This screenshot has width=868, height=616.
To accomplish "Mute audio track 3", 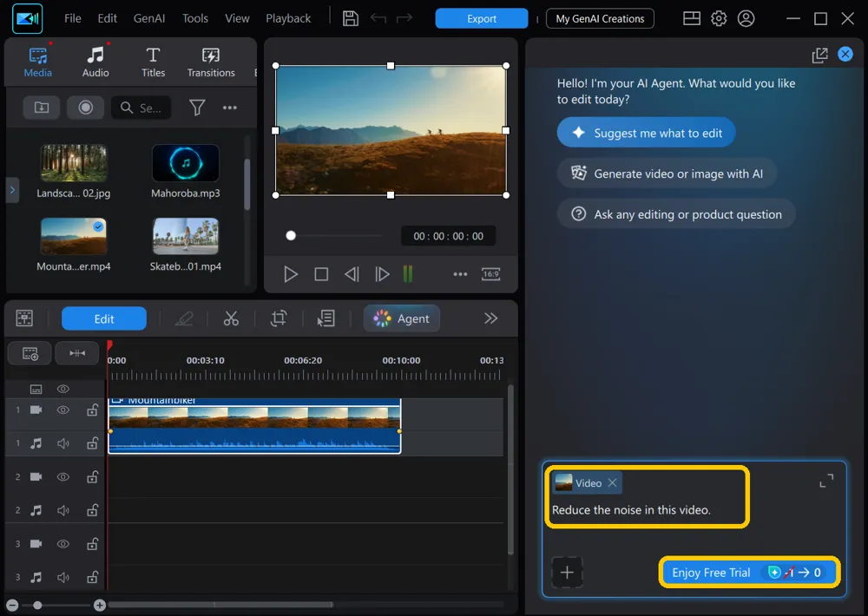I will 63,577.
